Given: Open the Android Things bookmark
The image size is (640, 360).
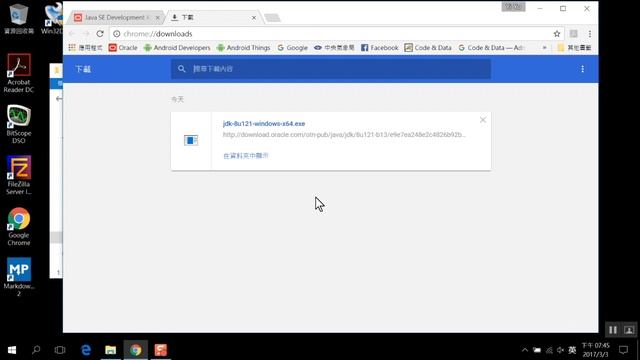Looking at the screenshot, I should tap(243, 48).
